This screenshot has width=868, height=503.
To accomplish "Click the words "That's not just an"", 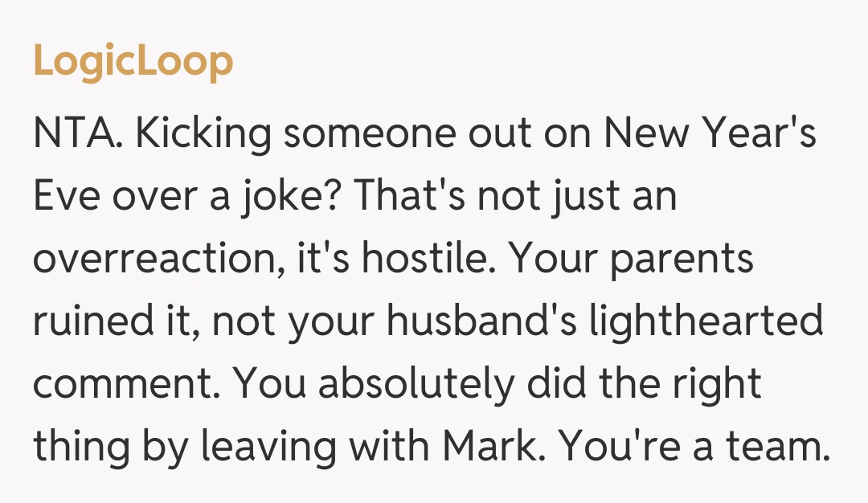I will pos(514,198).
